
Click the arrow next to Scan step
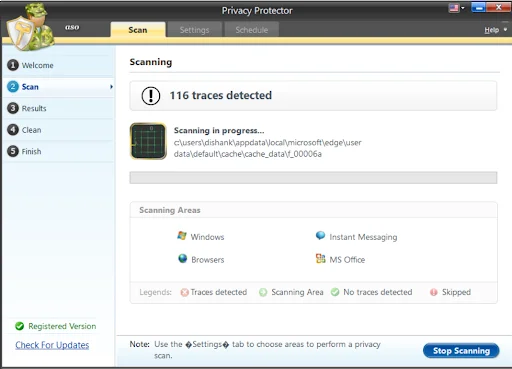tap(111, 87)
